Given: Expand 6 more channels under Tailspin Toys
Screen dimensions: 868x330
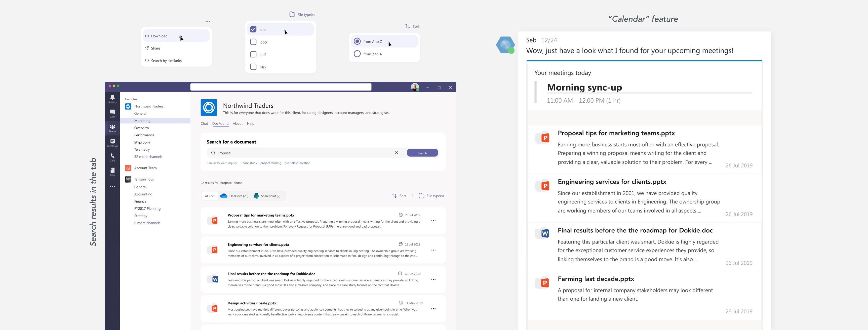Looking at the screenshot, I should tap(147, 223).
